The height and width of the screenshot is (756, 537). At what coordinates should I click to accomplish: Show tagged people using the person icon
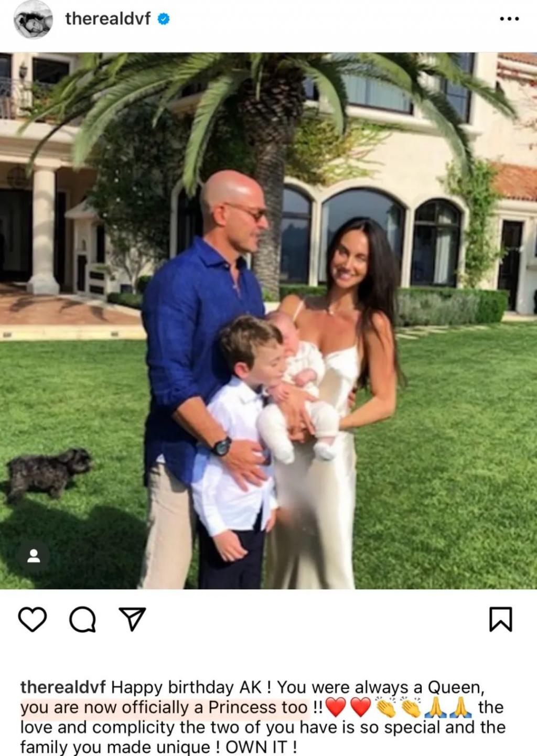coord(34,556)
